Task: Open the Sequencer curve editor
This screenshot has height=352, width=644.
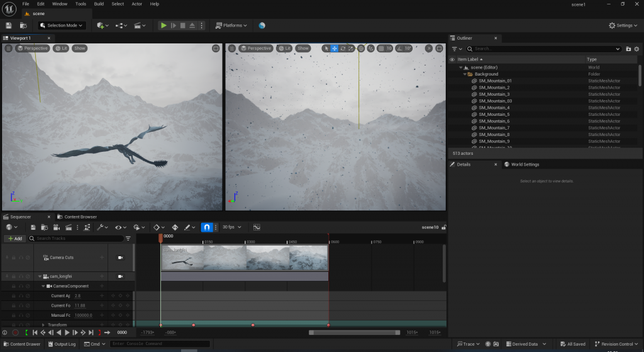Action: tap(257, 227)
